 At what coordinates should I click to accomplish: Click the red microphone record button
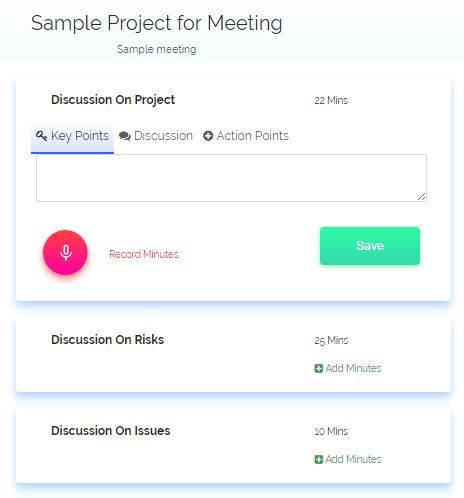[65, 253]
